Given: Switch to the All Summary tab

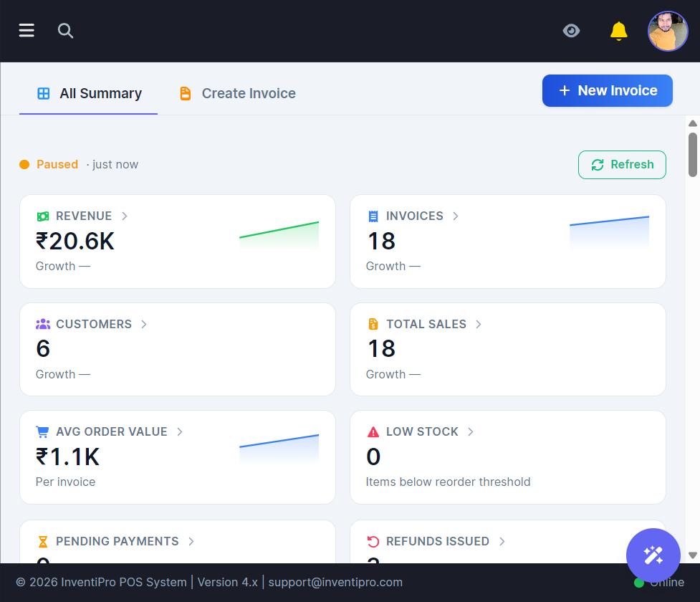Looking at the screenshot, I should pos(88,93).
